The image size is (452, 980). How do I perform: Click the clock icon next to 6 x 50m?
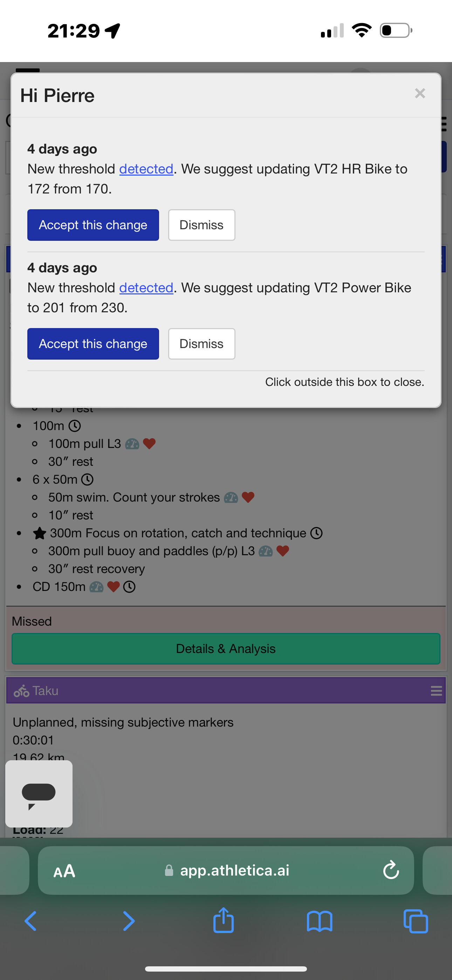coord(87,479)
